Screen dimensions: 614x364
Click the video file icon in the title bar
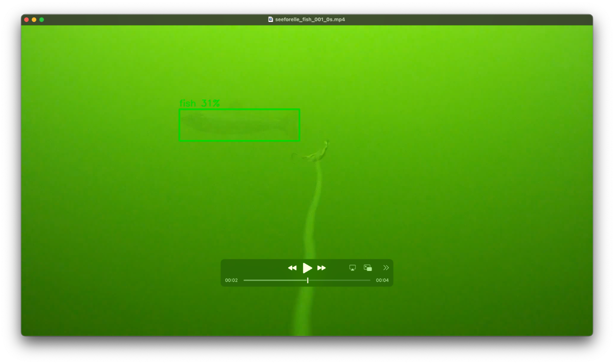pos(270,19)
